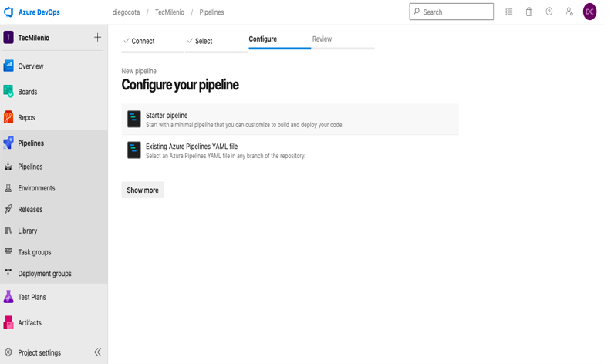Go to TecMilenio breadcrumb
Screen dimensions: 611x364
(x=170, y=12)
